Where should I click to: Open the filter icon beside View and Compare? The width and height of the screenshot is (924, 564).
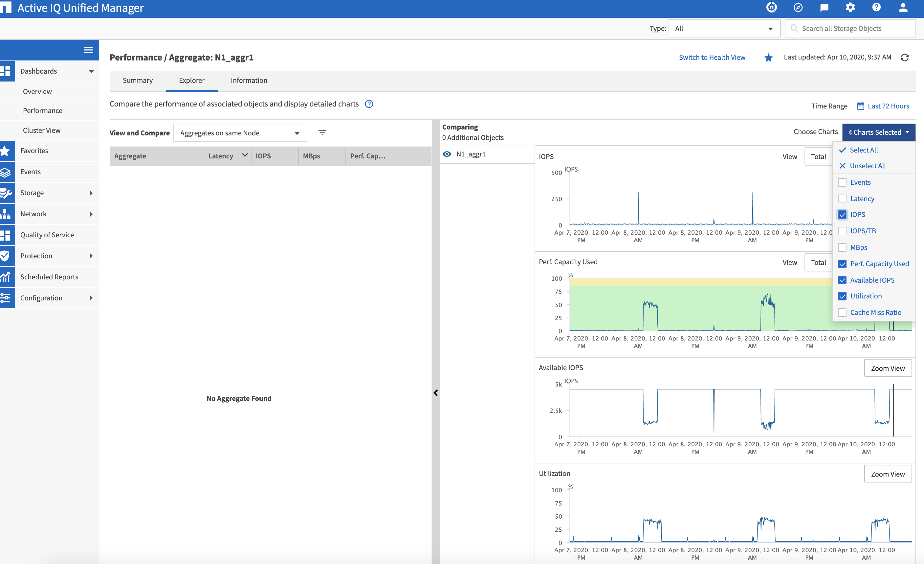pyautogui.click(x=322, y=133)
